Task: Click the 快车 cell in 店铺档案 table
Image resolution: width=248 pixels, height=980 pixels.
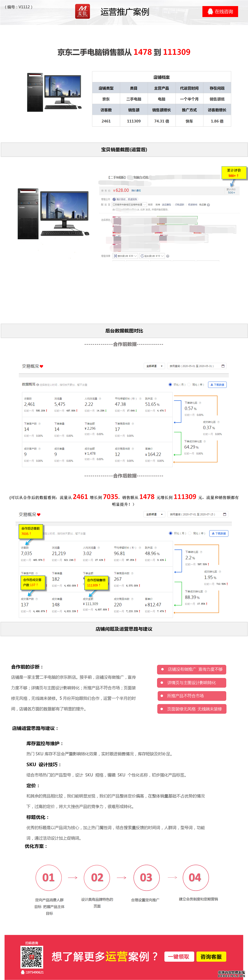Action: tap(189, 121)
